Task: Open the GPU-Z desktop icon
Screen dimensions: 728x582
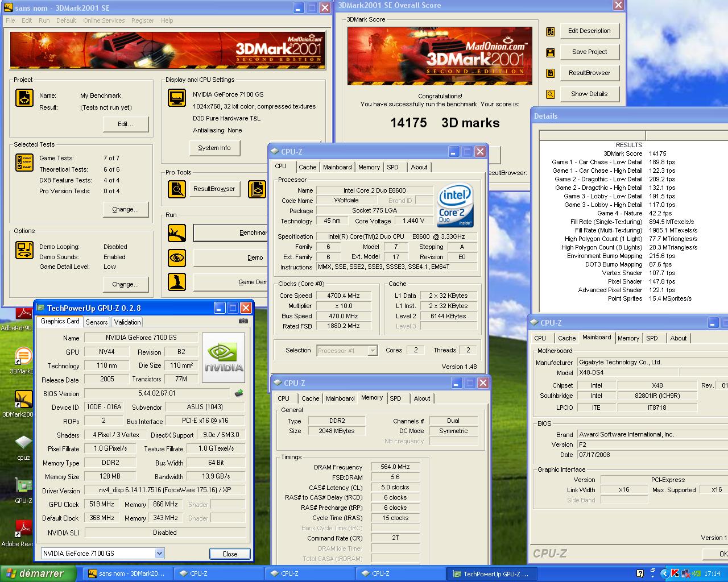Action: [x=23, y=490]
